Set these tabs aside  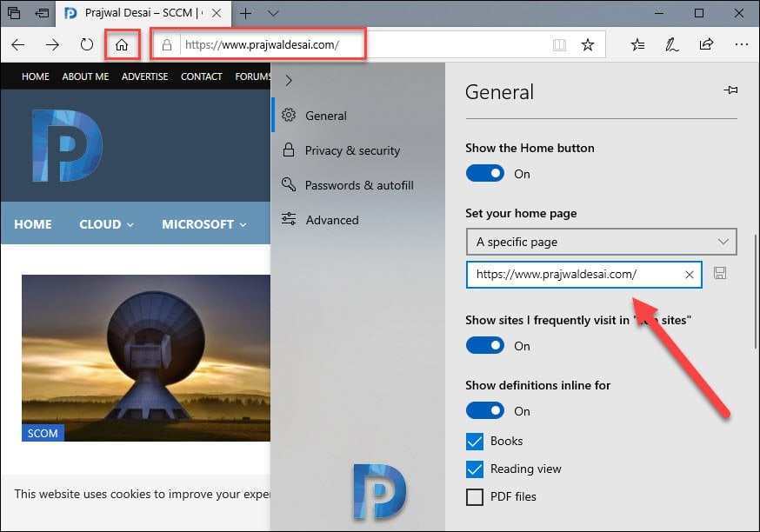[42, 13]
